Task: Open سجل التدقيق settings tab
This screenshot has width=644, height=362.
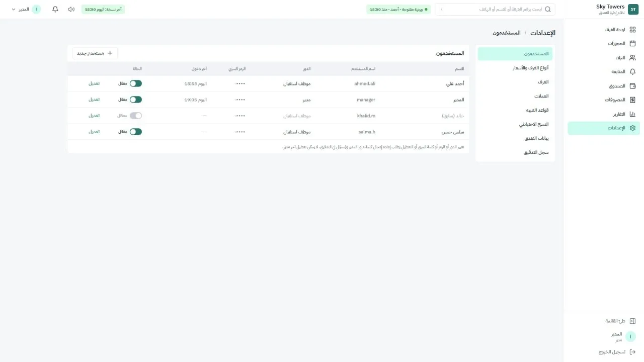Action: click(515, 152)
